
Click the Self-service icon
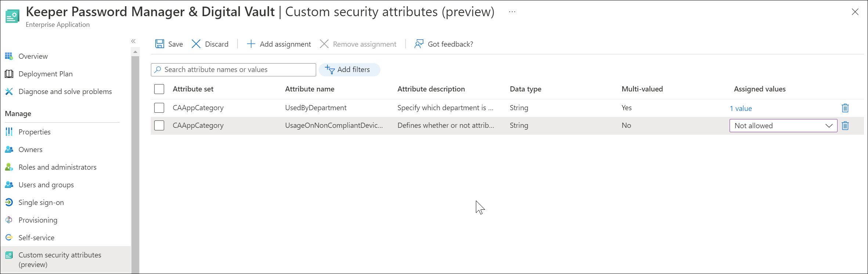(x=9, y=238)
